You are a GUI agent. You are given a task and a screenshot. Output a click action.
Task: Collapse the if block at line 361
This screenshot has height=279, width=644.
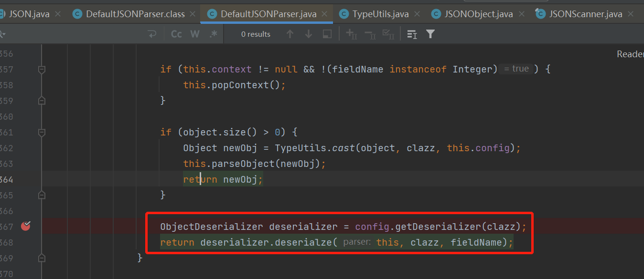click(42, 133)
